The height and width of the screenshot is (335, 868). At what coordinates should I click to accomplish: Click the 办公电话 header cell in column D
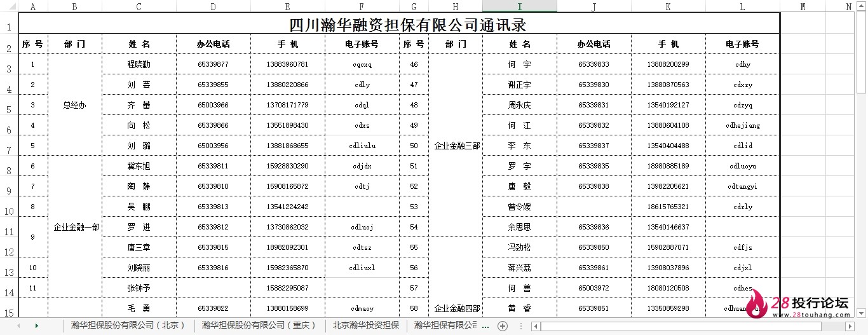[214, 44]
